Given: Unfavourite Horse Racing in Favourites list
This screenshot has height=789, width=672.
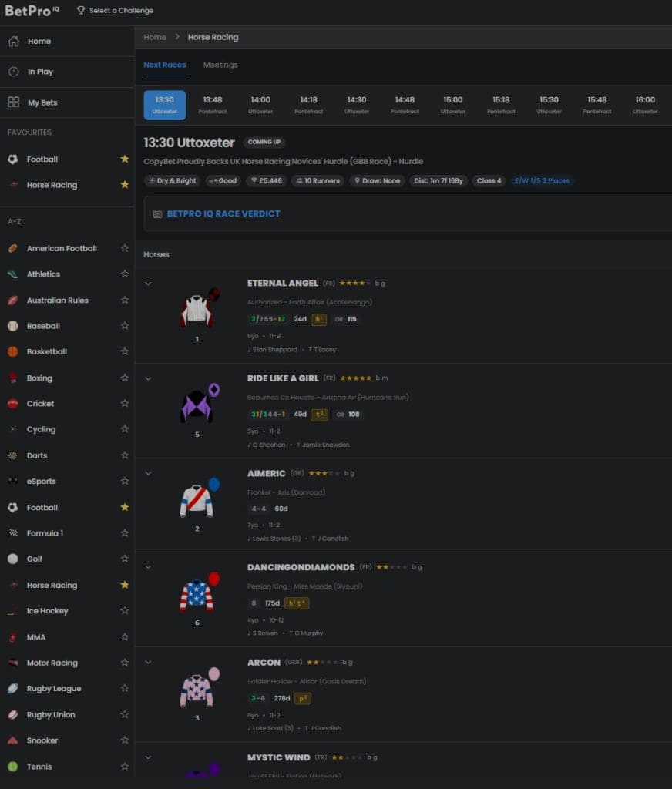Looking at the screenshot, I should pos(124,185).
